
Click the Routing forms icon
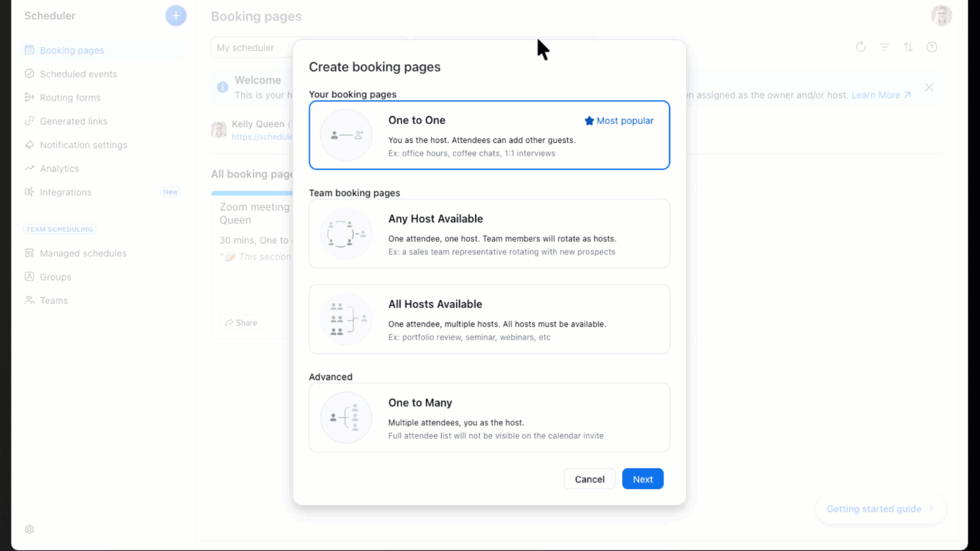(29, 97)
